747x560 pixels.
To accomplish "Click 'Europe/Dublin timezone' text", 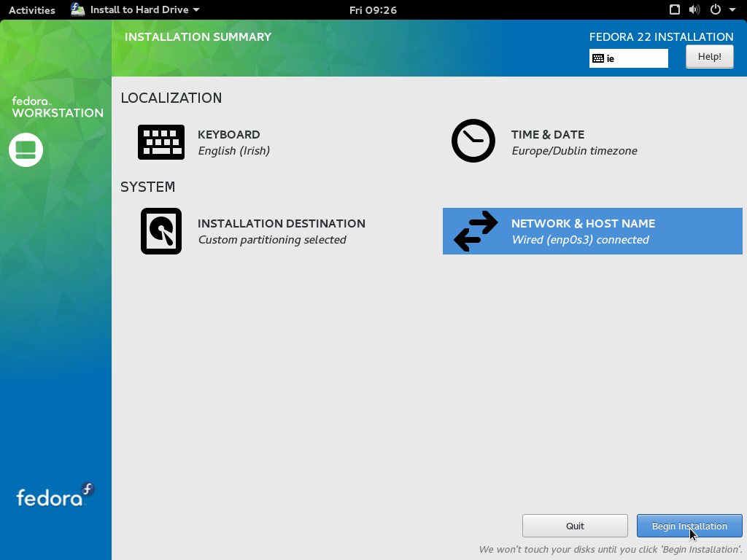I will (x=575, y=151).
